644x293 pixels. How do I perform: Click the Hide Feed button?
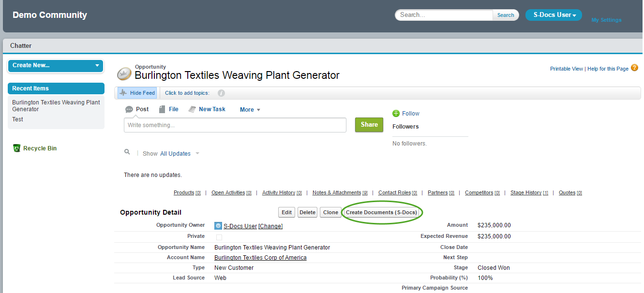pos(137,93)
